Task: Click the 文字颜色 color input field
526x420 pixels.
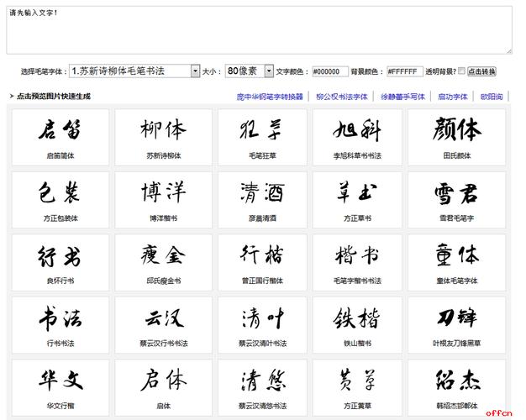Action: click(329, 71)
